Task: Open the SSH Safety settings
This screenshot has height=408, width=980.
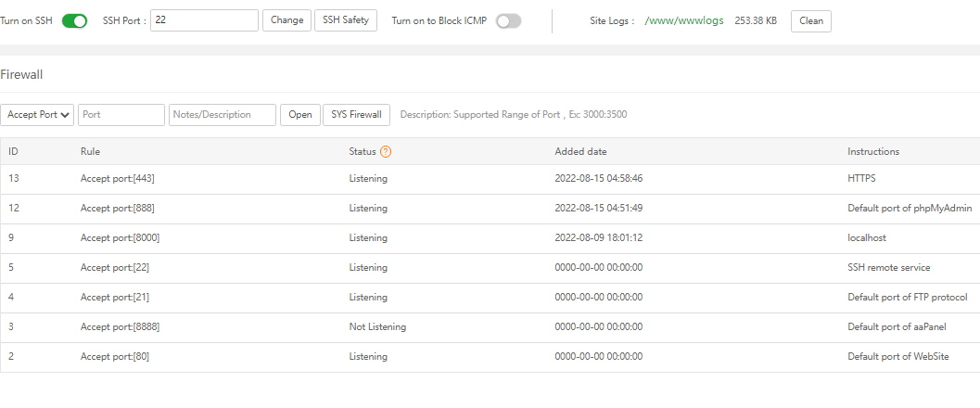Action: pyautogui.click(x=345, y=20)
